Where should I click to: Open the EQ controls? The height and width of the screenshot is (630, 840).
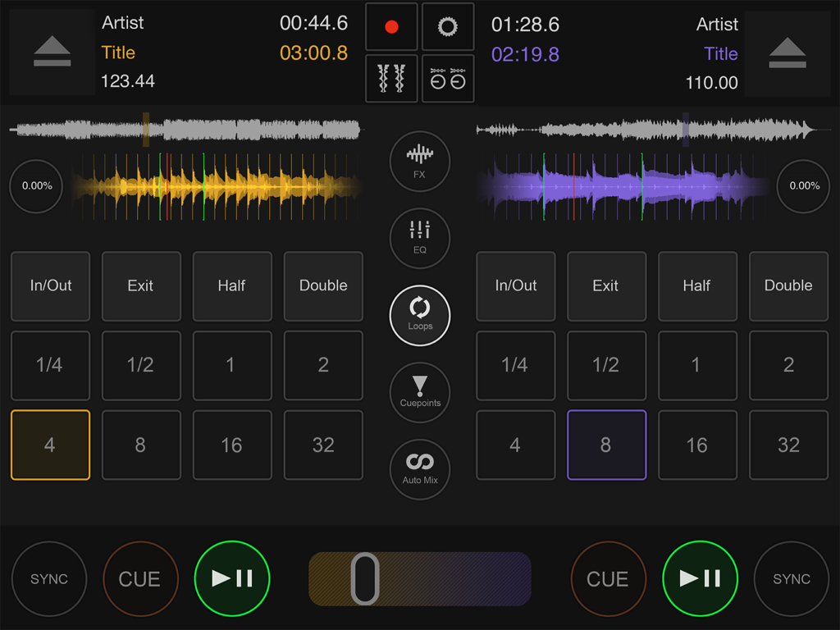tap(419, 238)
